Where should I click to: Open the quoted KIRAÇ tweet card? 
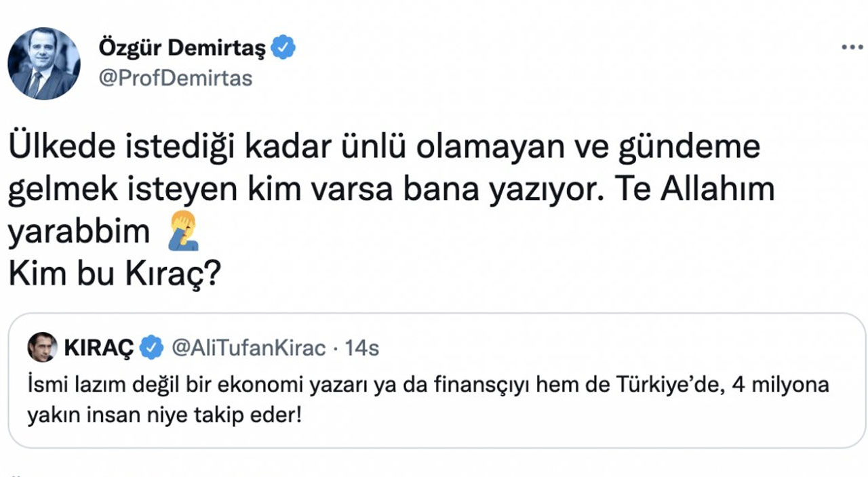434,379
